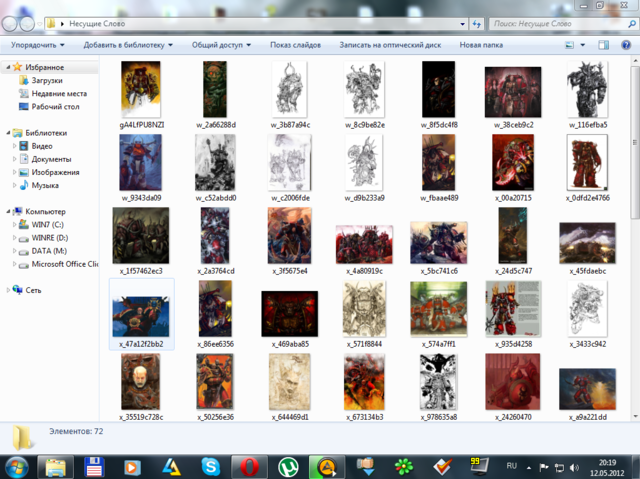640x479 pixels.
Task: Expand the Видео library node
Action: pyautogui.click(x=15, y=146)
